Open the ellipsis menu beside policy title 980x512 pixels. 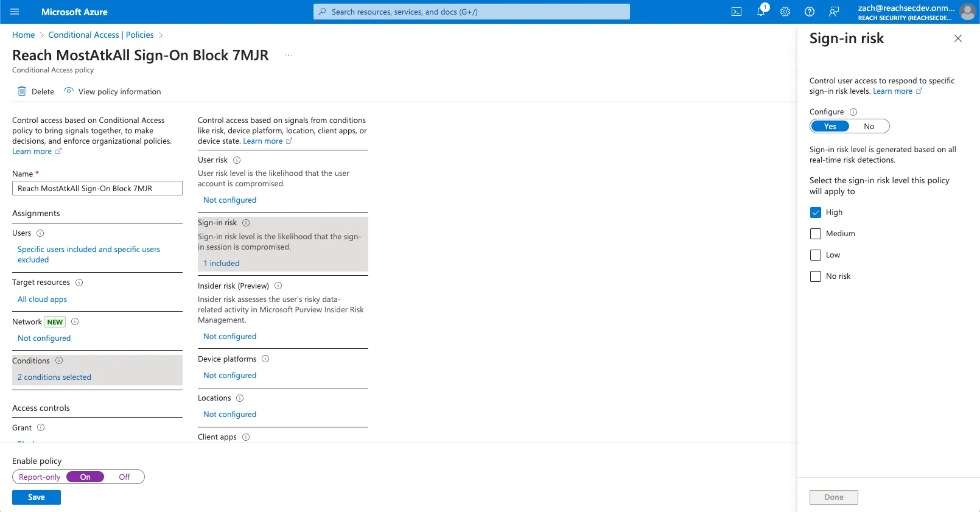(x=289, y=55)
